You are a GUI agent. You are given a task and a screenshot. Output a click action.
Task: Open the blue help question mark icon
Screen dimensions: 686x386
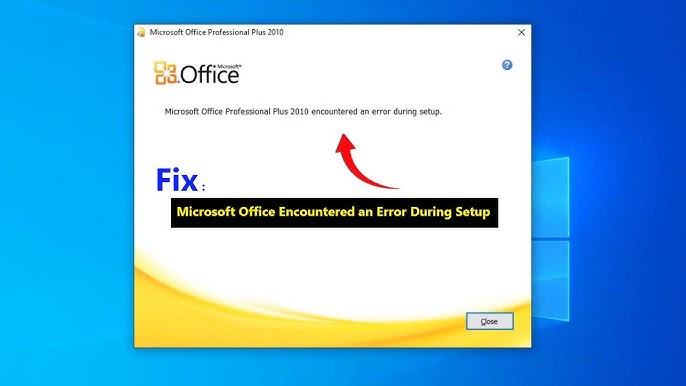(507, 65)
